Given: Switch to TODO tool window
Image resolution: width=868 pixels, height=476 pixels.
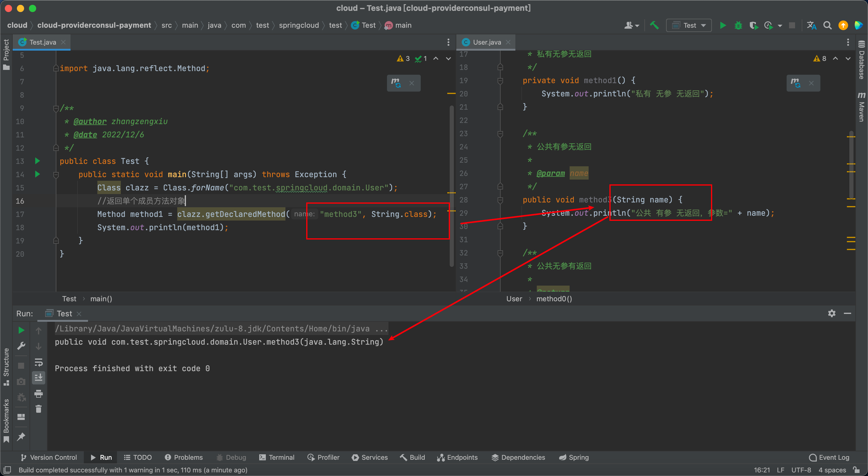Looking at the screenshot, I should 138,457.
